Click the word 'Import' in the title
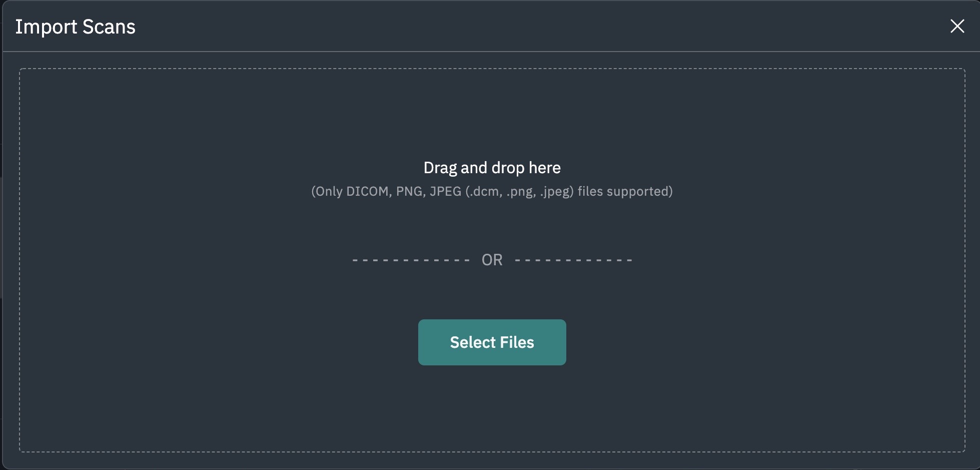 [46, 27]
